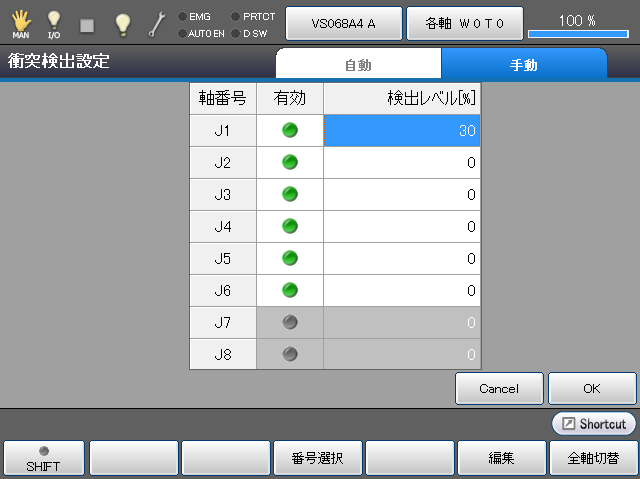Open the Shortcut button
Image resolution: width=640 pixels, height=479 pixels.
pyautogui.click(x=594, y=424)
